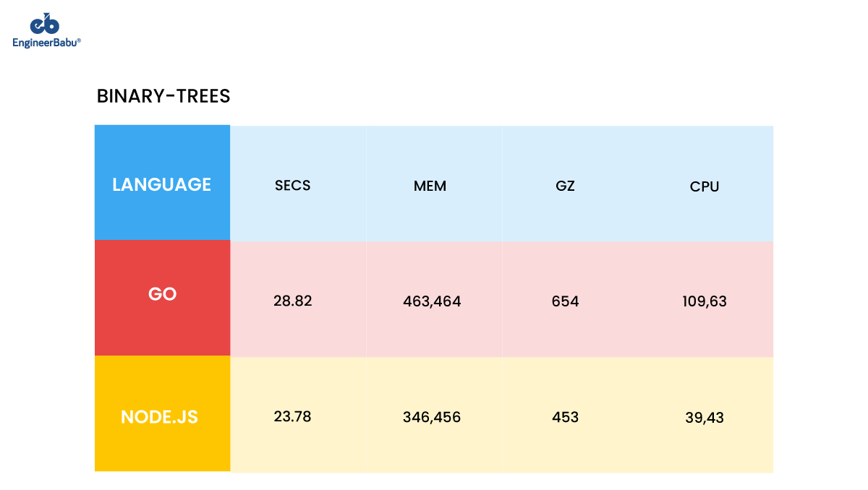Click the Go CPU value 109,63
868x490 pixels.
point(705,301)
